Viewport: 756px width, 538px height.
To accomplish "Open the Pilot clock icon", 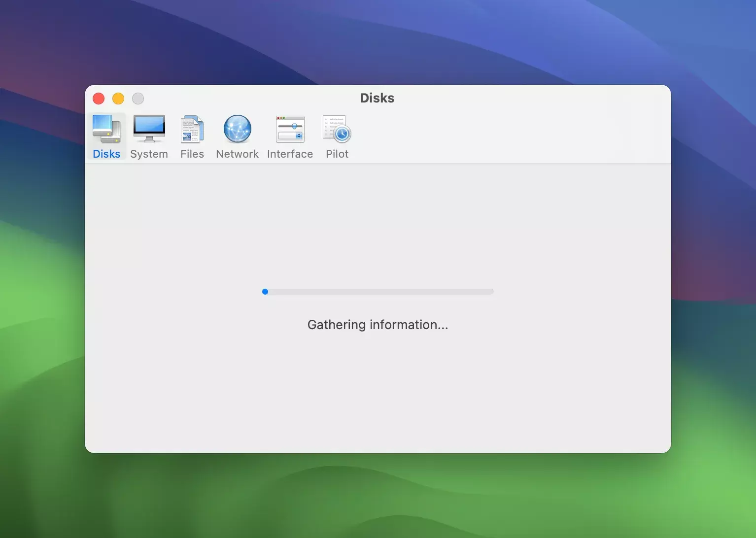I will click(x=337, y=129).
